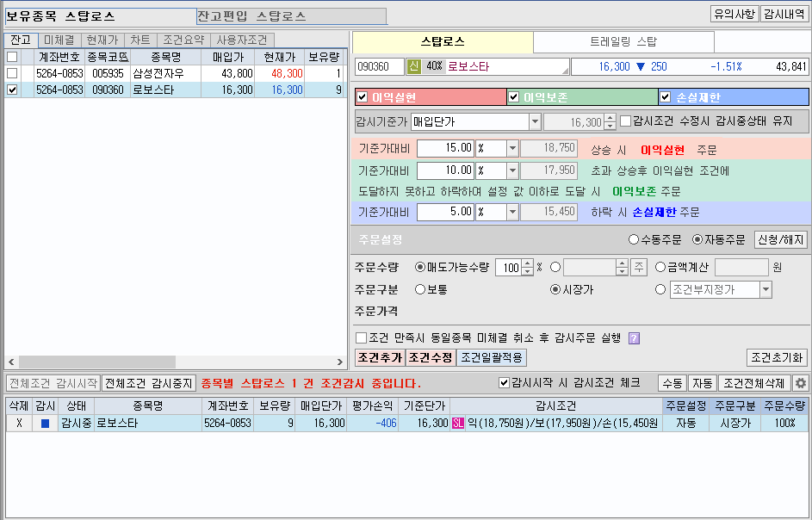Enable 감시조건 수정시 감시중상태 유지 checkbox
This screenshot has height=520, width=812.
click(x=625, y=121)
